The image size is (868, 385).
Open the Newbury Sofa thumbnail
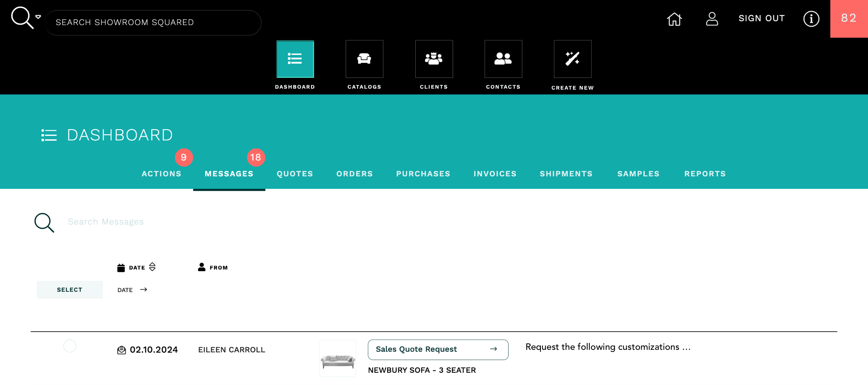(337, 359)
